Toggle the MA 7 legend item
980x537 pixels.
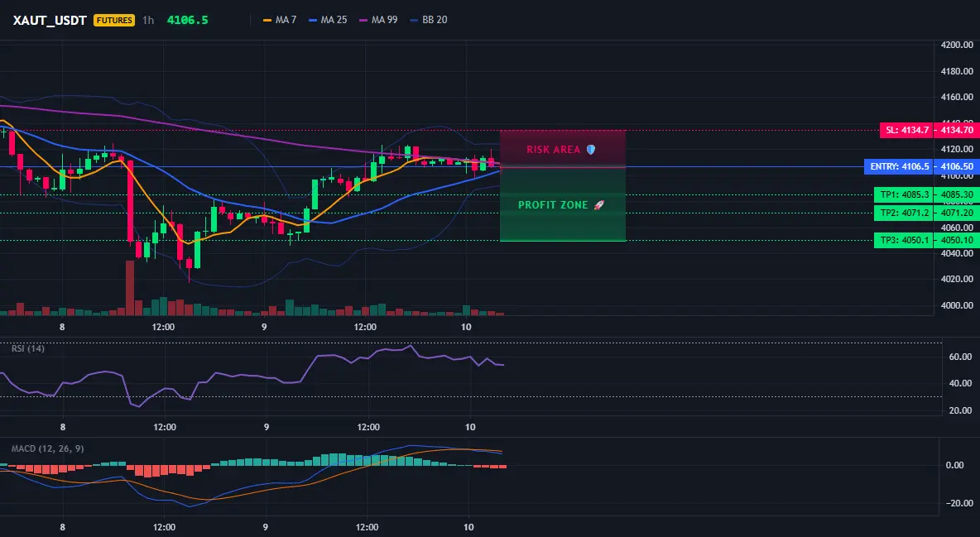pos(280,20)
